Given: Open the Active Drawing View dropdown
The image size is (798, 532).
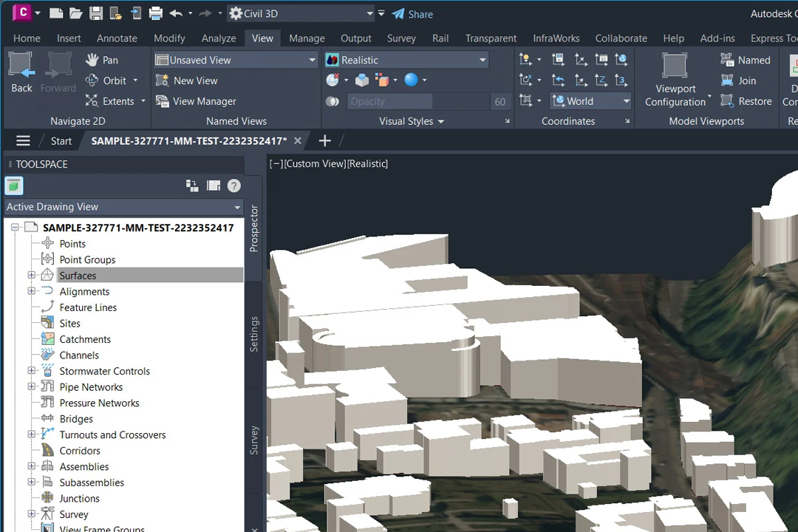Looking at the screenshot, I should 236,207.
